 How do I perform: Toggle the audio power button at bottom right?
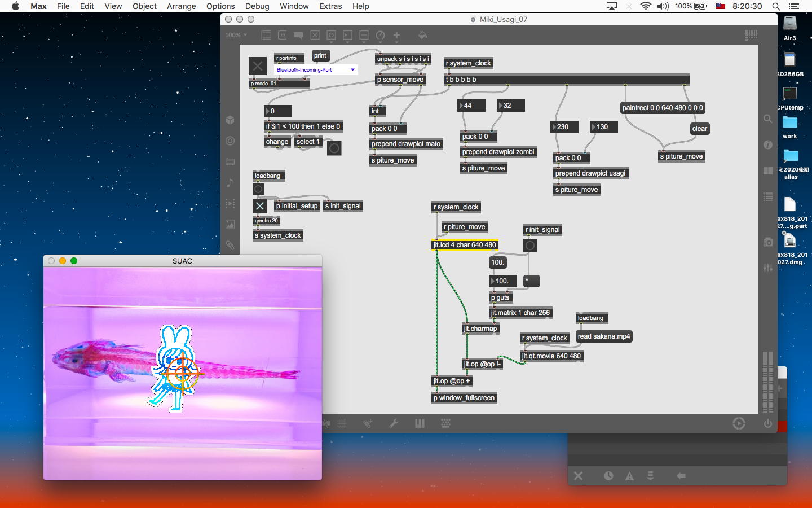[x=768, y=423]
